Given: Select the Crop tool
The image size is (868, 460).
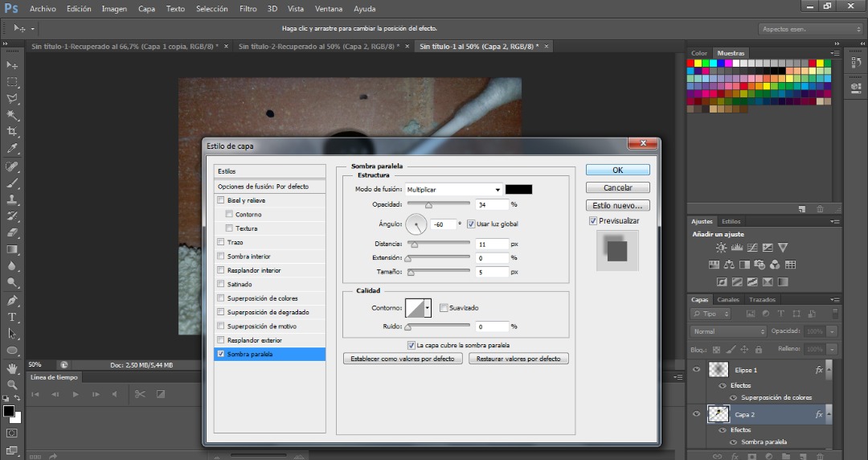Looking at the screenshot, I should (x=12, y=132).
